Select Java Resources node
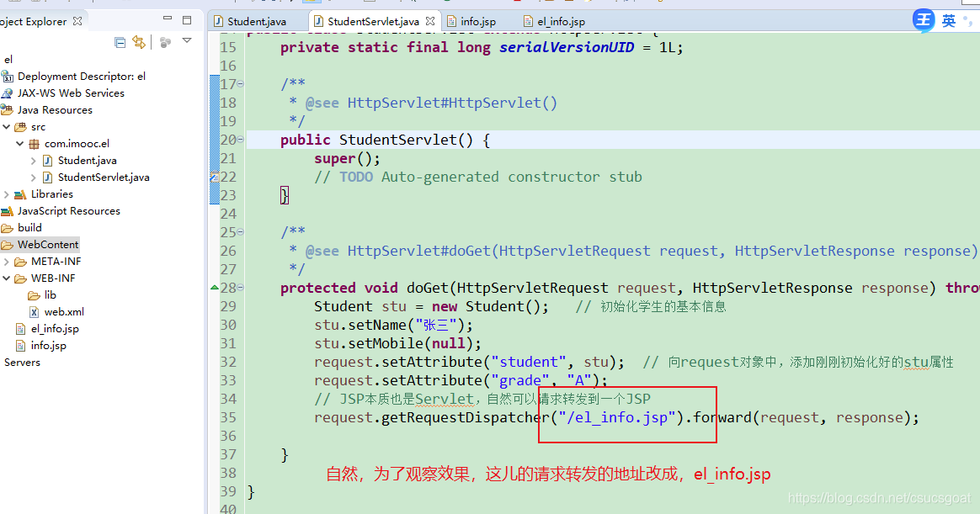 click(x=55, y=110)
